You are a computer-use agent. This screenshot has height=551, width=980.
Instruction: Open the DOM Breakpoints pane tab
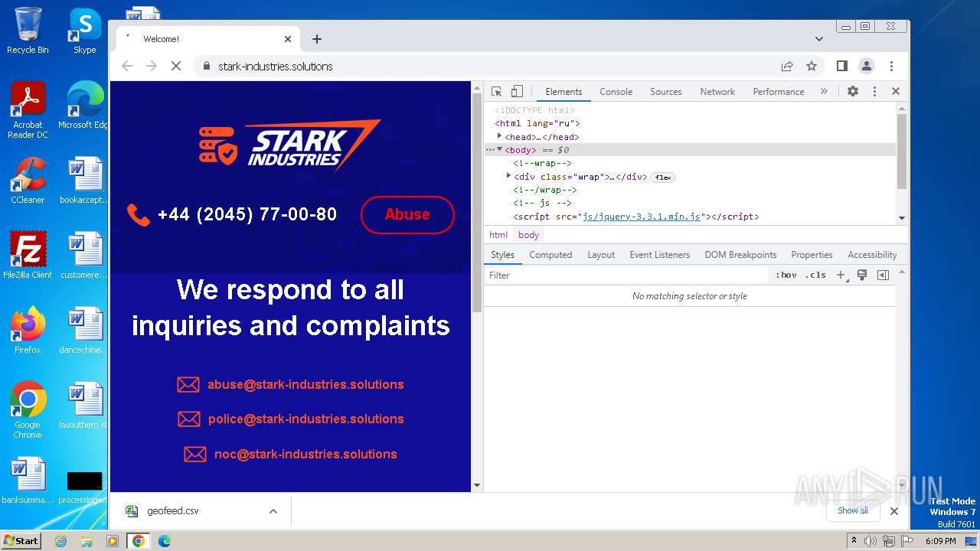[740, 255]
